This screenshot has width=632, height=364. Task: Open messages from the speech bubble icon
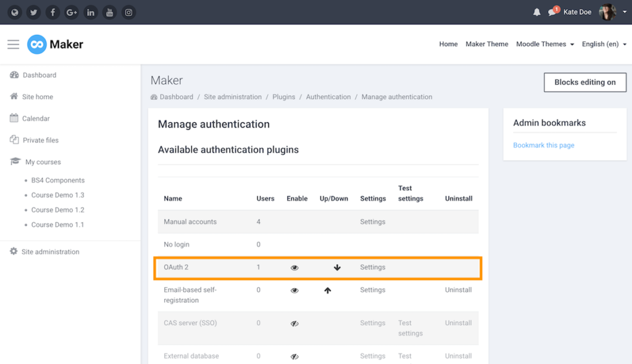[553, 12]
